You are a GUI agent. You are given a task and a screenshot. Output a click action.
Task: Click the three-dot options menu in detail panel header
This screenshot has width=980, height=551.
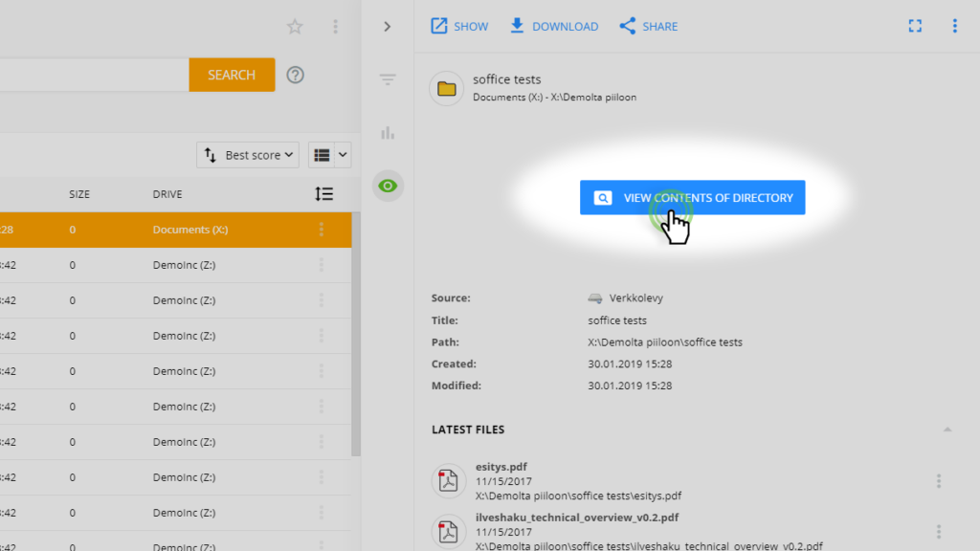pyautogui.click(x=954, y=26)
